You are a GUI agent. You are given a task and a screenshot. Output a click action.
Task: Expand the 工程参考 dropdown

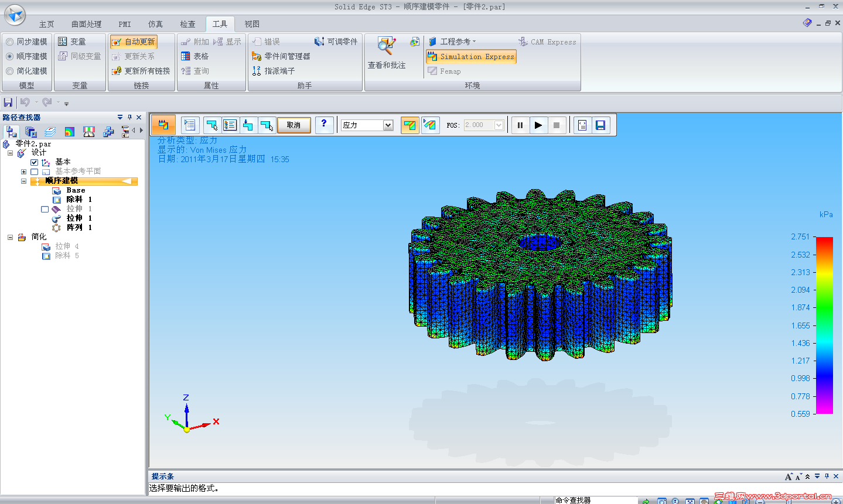click(x=452, y=42)
